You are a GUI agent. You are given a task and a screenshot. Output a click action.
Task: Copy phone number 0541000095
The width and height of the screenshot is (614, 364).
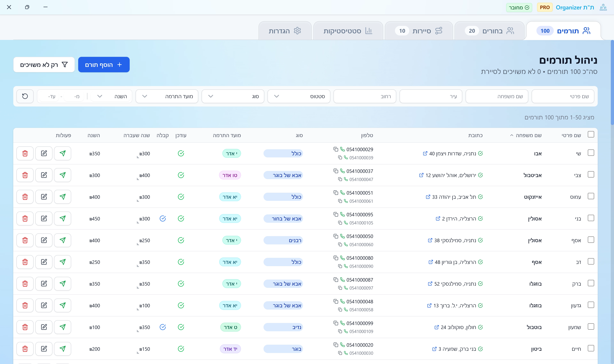tap(336, 214)
